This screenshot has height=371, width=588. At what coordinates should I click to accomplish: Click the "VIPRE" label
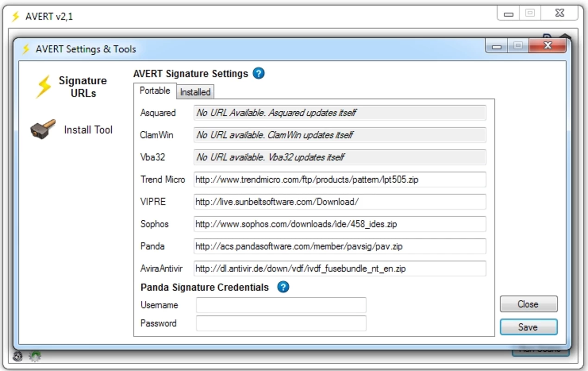[153, 202]
